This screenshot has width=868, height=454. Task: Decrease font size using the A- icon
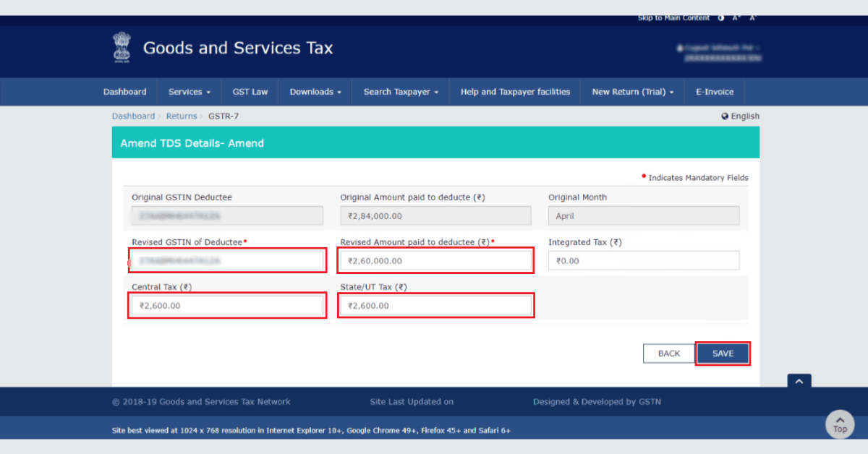(752, 17)
